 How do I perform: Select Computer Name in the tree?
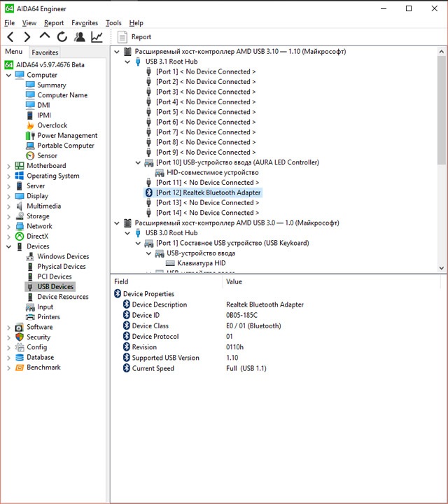pyautogui.click(x=62, y=95)
